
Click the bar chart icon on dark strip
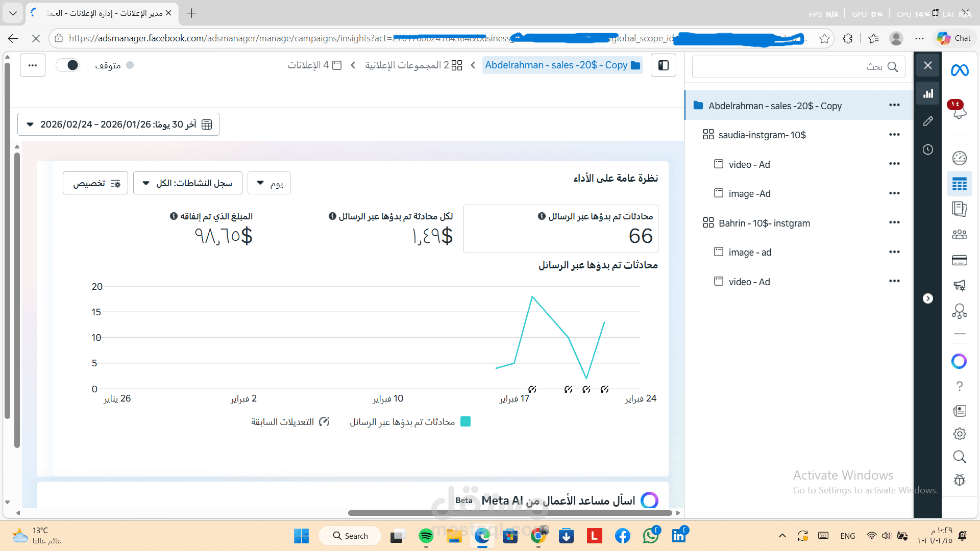(x=928, y=93)
